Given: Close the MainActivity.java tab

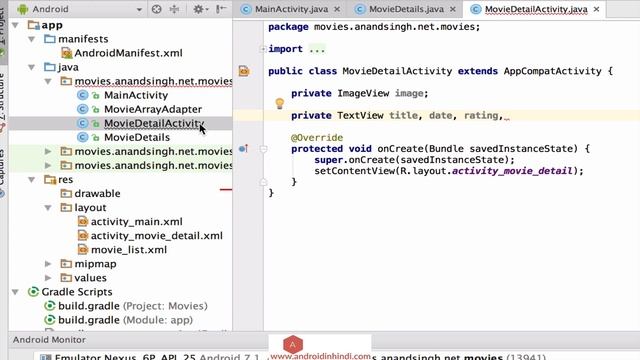Looking at the screenshot, I should pos(337,9).
